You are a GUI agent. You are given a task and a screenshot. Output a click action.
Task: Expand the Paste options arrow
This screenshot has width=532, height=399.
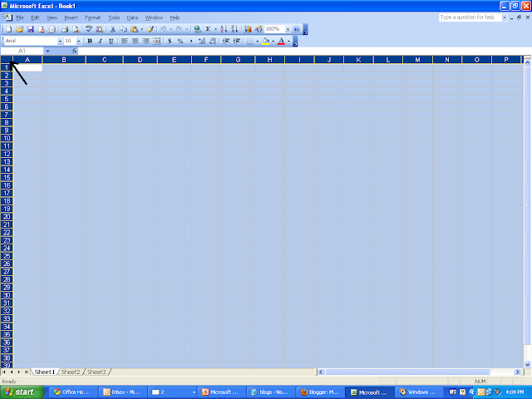(142, 29)
